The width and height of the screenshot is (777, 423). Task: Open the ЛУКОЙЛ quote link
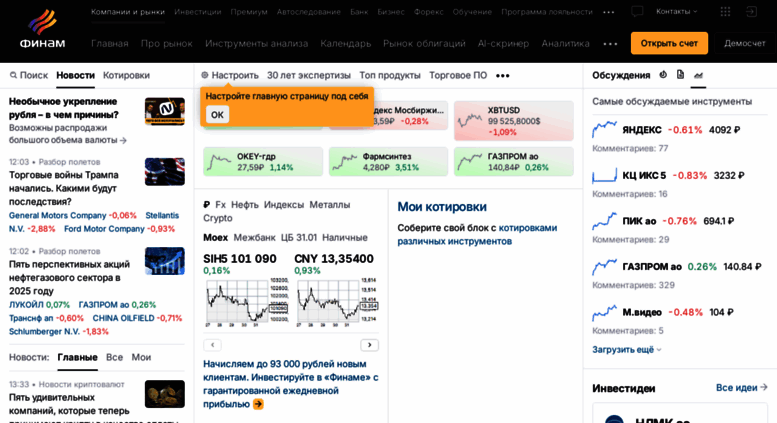tap(26, 305)
